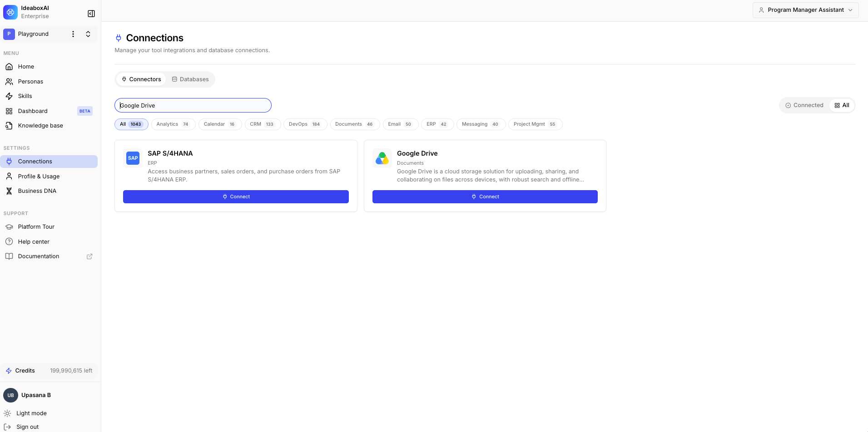Screen dimensions: 868x432
Task: Click the SAP logo icon
Action: coord(133,158)
